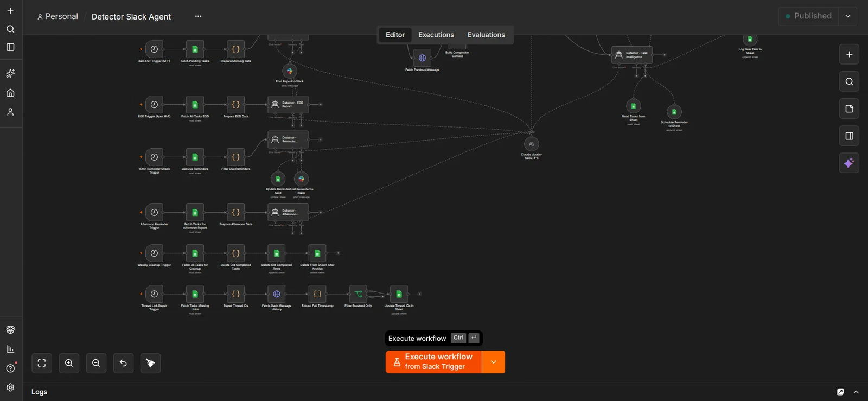
Task: Open the Read Tasks from Sheet node
Action: 634,106
